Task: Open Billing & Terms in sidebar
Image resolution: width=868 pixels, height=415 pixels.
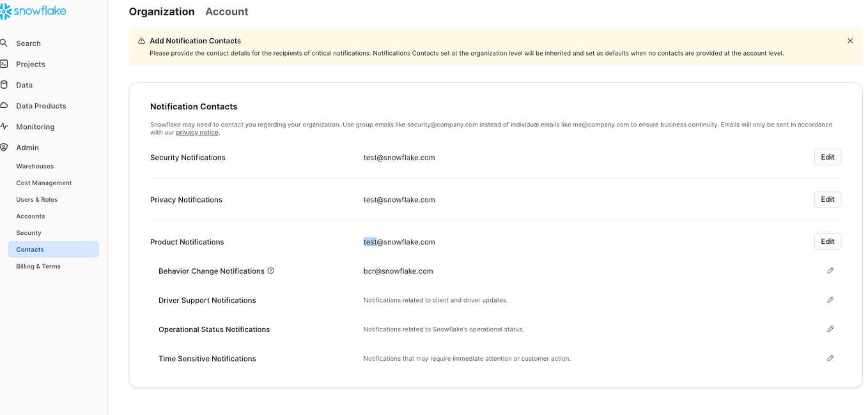Action: click(x=38, y=266)
